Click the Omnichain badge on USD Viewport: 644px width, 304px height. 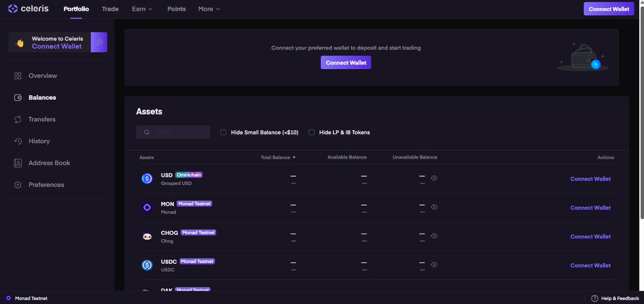[189, 175]
